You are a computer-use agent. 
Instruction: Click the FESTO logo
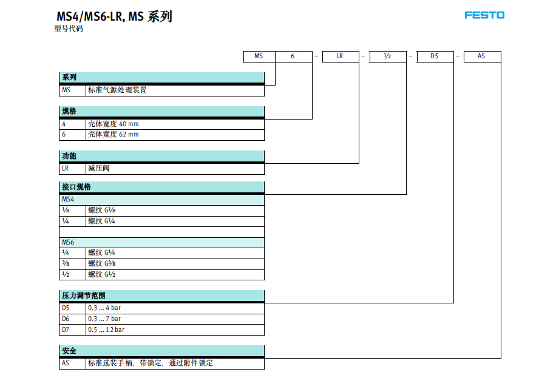point(484,15)
